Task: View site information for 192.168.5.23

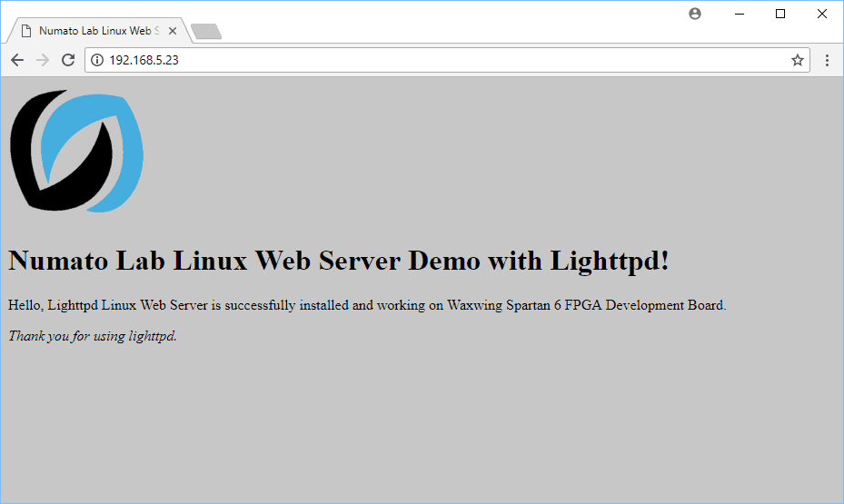Action: 97,60
